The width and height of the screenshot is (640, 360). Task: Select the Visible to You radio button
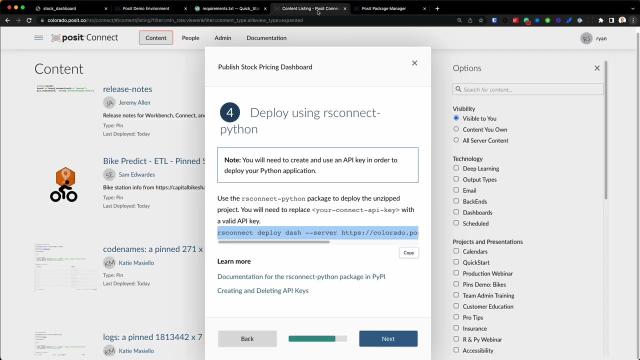tap(456, 118)
